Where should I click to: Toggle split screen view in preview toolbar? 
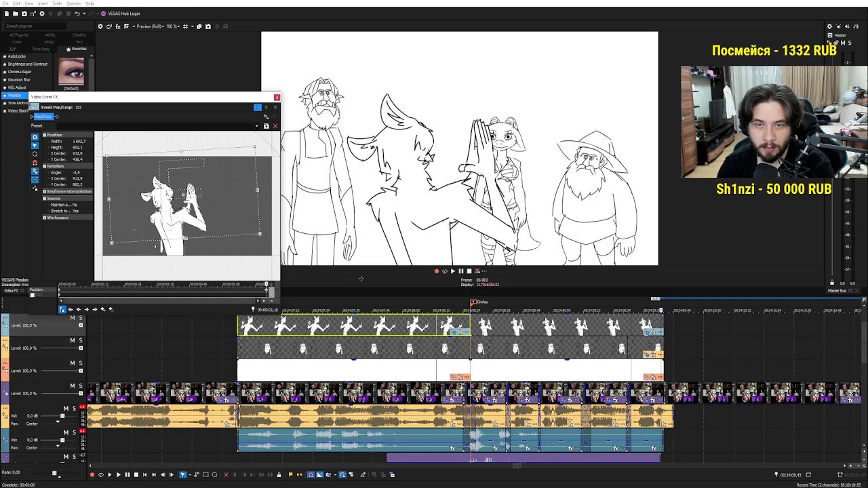pos(126,26)
